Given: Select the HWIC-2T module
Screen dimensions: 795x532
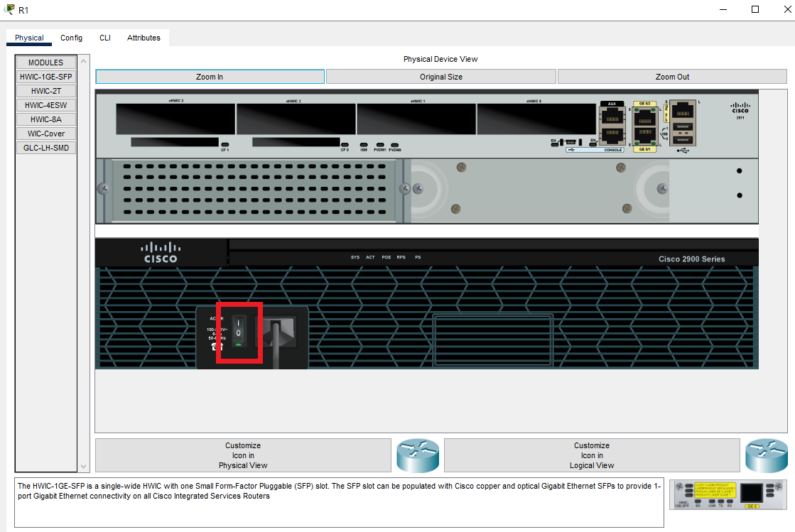Looking at the screenshot, I should click(45, 91).
